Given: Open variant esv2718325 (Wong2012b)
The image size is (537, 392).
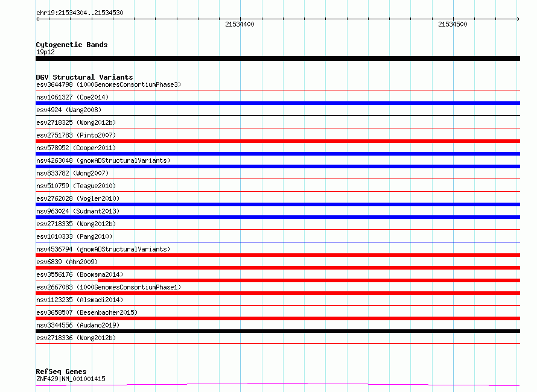Looking at the screenshot, I should (76, 122).
